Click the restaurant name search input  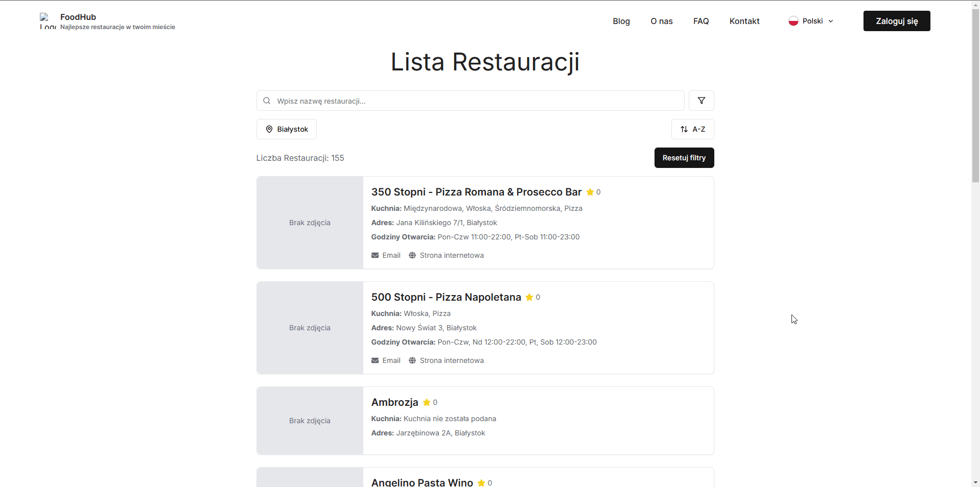pyautogui.click(x=470, y=101)
